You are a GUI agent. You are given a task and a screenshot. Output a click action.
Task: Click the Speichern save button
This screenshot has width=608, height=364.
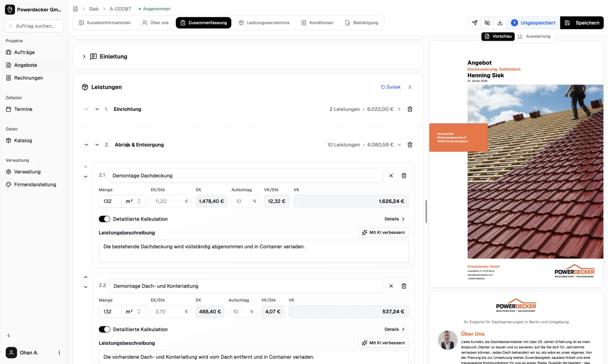tap(582, 23)
